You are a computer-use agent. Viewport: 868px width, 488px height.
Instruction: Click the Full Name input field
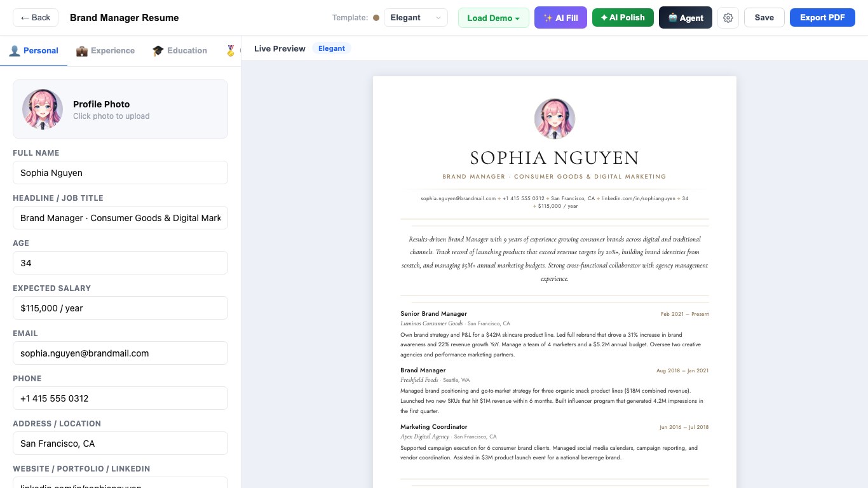[x=120, y=173]
